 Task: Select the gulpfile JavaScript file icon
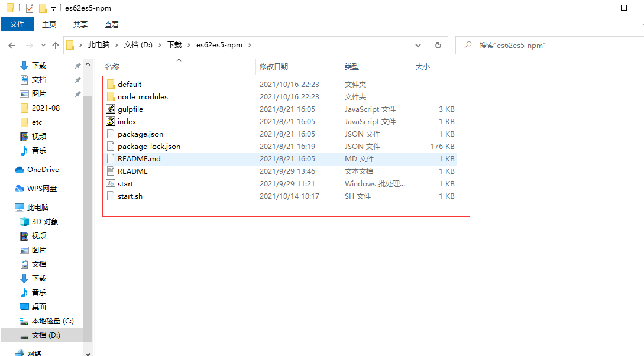110,109
